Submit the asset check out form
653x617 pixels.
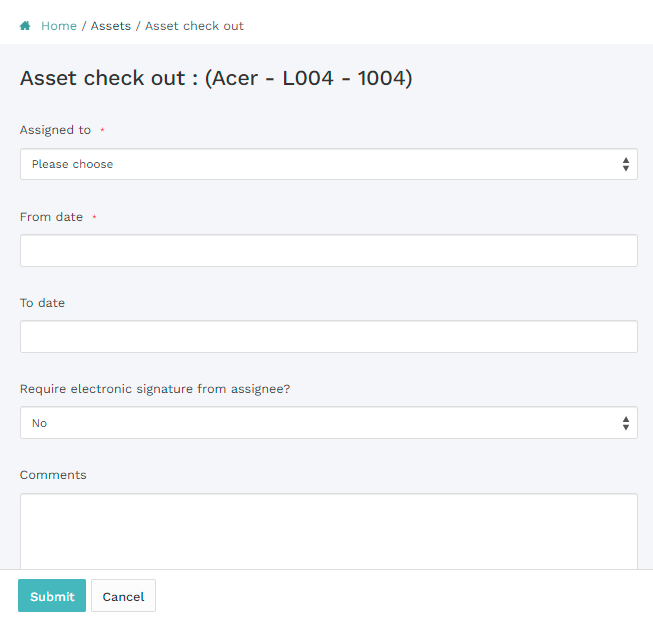52,596
